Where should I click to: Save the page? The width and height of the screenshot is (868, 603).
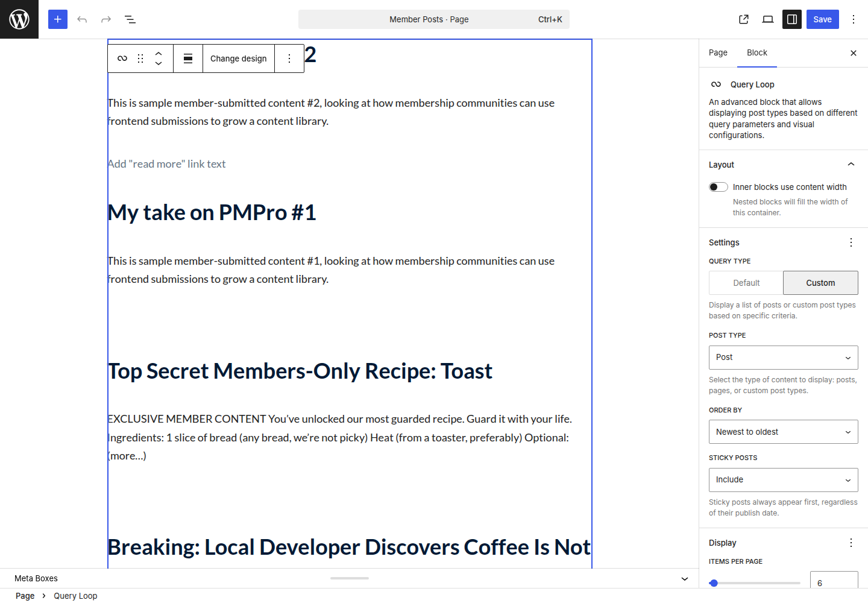[822, 19]
